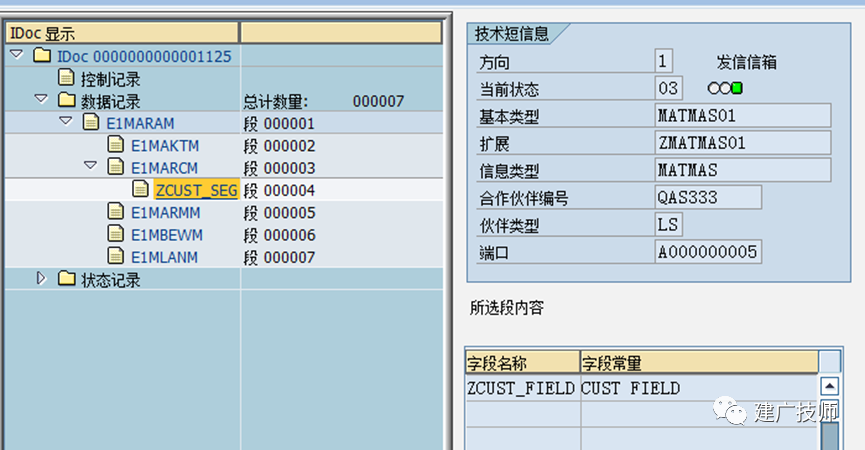Click the 段 000001 cell
Screen dimensions: 865x450
point(341,124)
